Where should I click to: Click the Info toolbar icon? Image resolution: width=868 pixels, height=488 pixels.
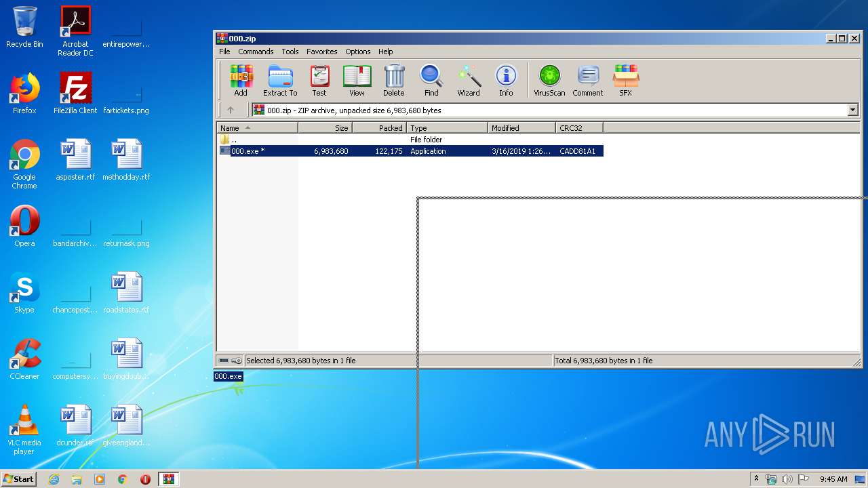[x=506, y=81]
